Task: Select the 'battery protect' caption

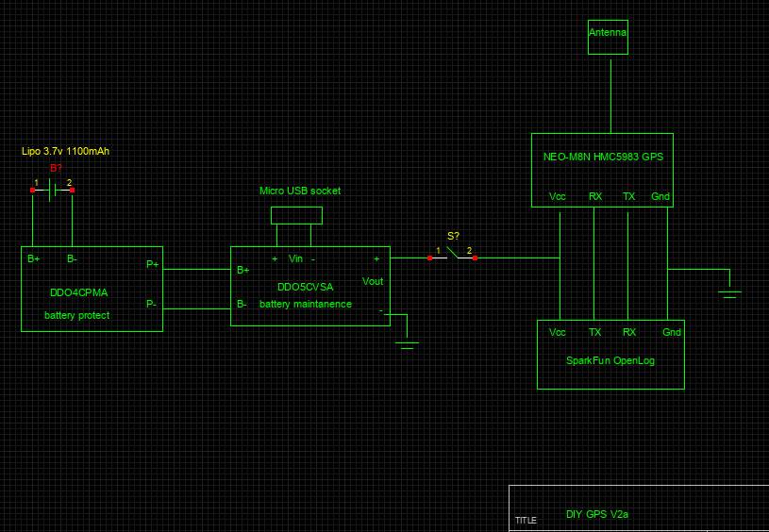Action: pos(77,315)
